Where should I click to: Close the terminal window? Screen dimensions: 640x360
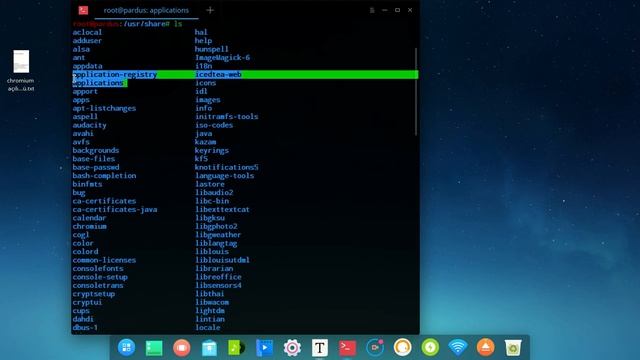click(410, 10)
